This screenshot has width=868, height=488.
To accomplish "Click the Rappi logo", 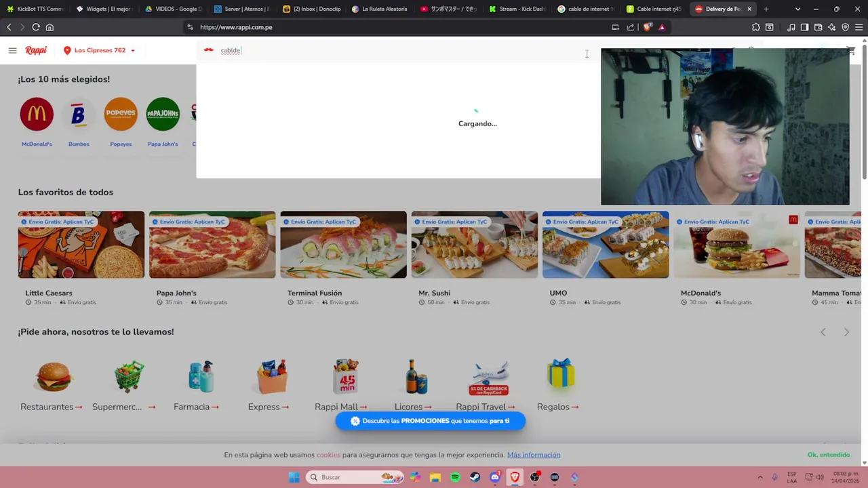I will pos(36,50).
